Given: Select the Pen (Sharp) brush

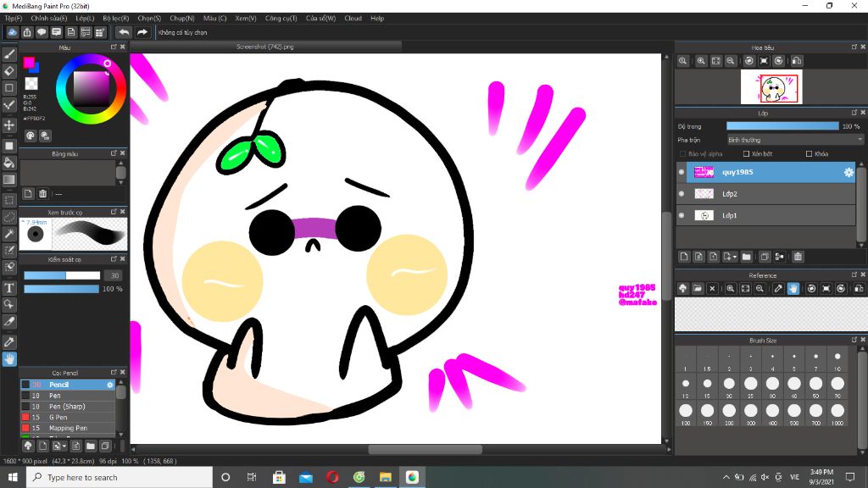Looking at the screenshot, I should (68, 406).
